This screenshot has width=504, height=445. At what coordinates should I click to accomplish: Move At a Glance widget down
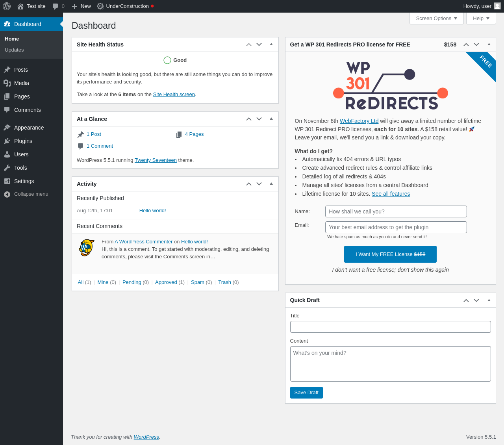click(x=259, y=119)
